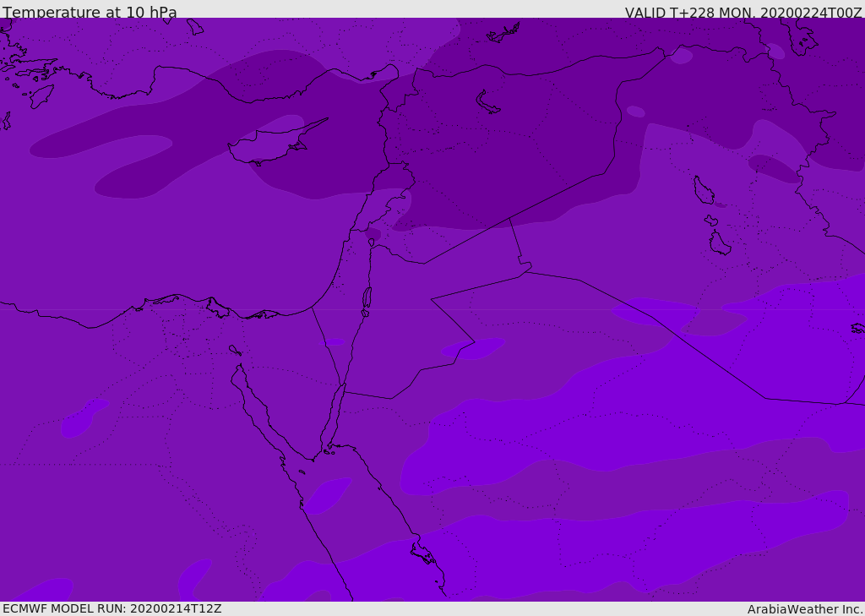Click 'ECMWF MODEL RUN: 20200214T12Z' footer text

point(112,608)
